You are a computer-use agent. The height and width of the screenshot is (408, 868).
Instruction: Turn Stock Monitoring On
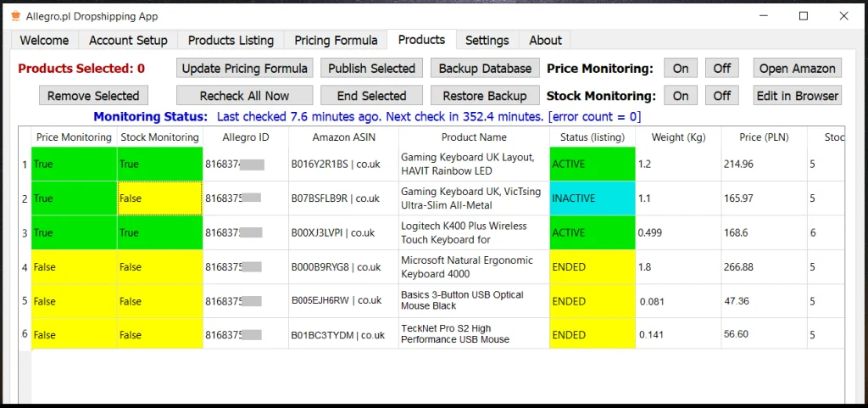click(x=681, y=96)
